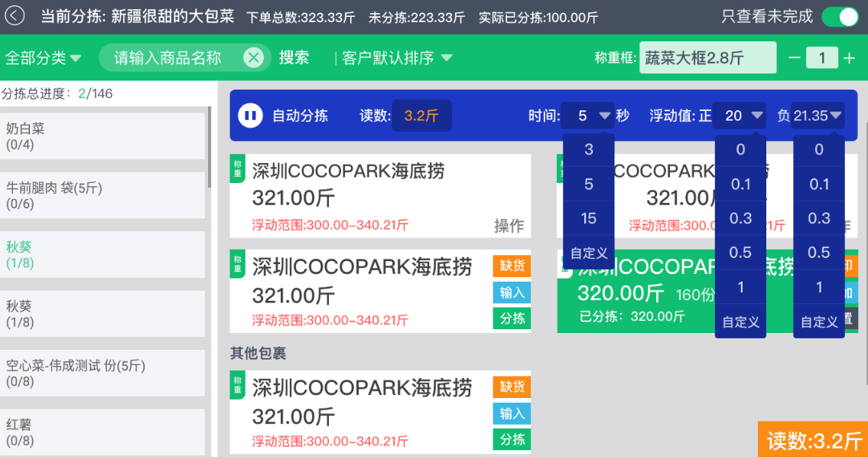Select 5 seconds in time menu

click(588, 184)
